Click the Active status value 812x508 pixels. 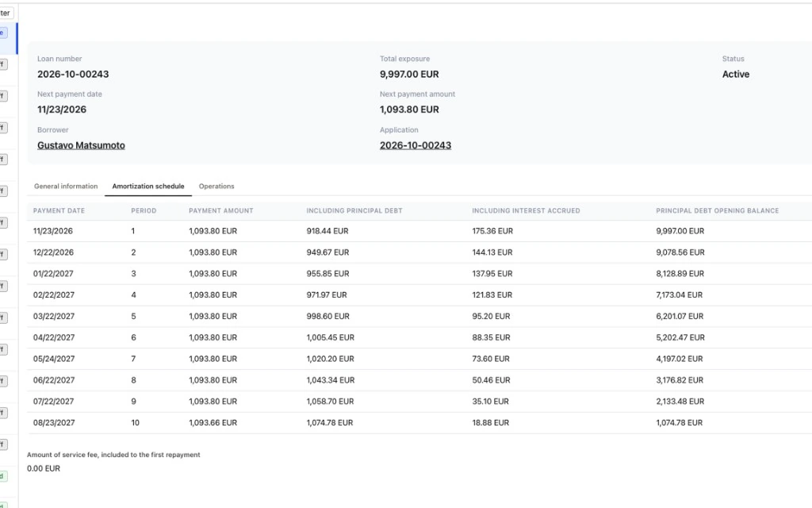click(x=736, y=74)
